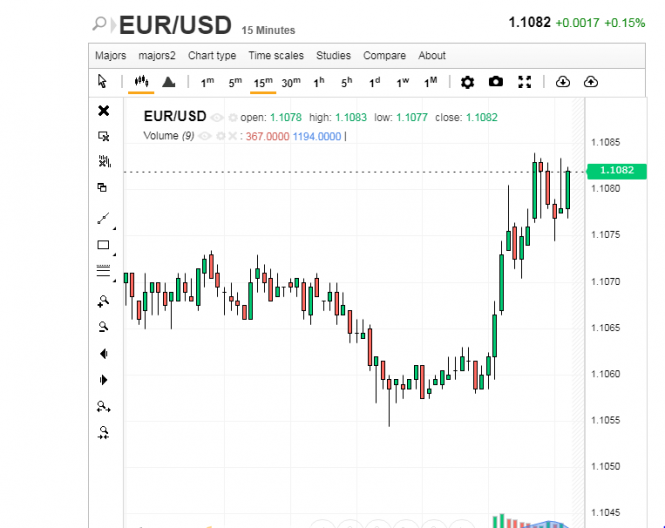Click the 15 Minutes interval label

tap(268, 30)
